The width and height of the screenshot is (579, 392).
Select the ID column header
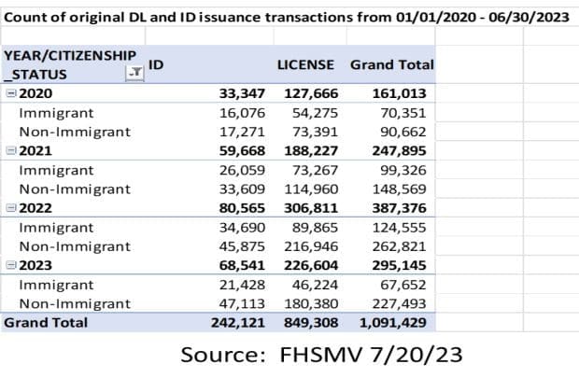click(x=157, y=64)
